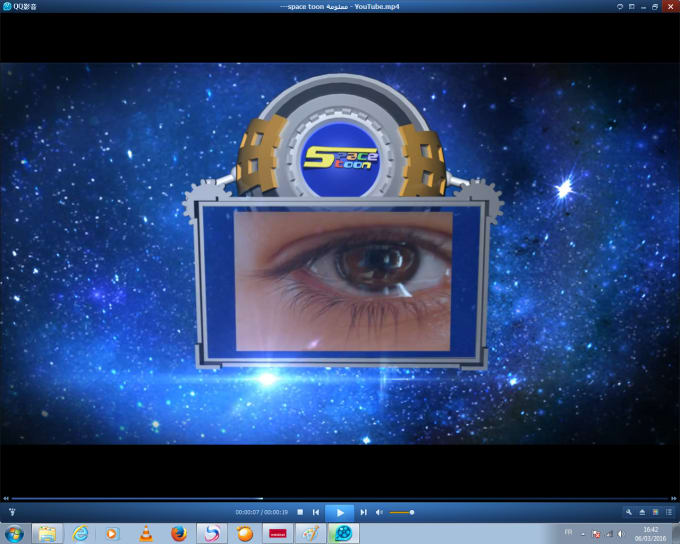Stop video playback
Image resolution: width=680 pixels, height=544 pixels.
[x=300, y=512]
